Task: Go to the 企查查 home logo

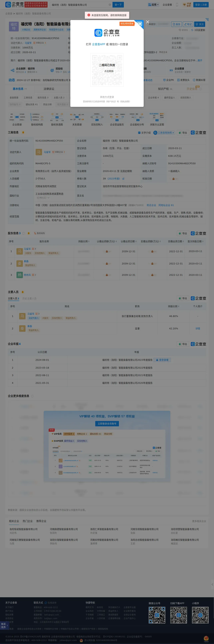Action: 14,5
